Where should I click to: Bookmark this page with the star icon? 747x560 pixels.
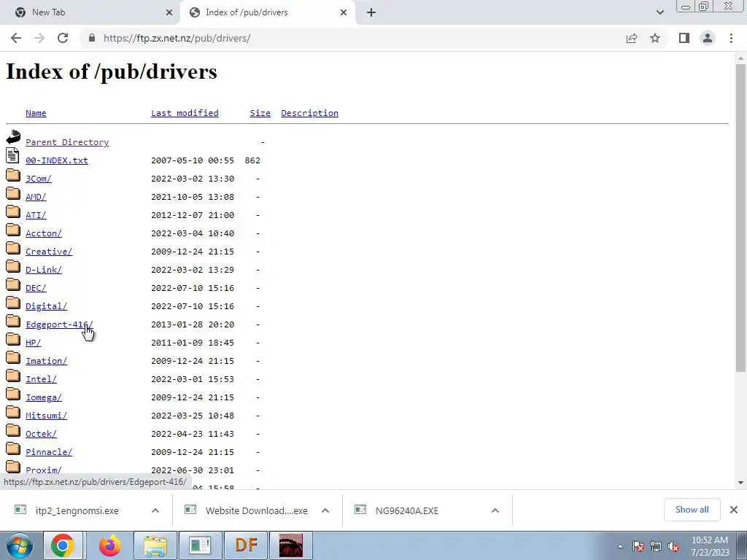(x=655, y=38)
